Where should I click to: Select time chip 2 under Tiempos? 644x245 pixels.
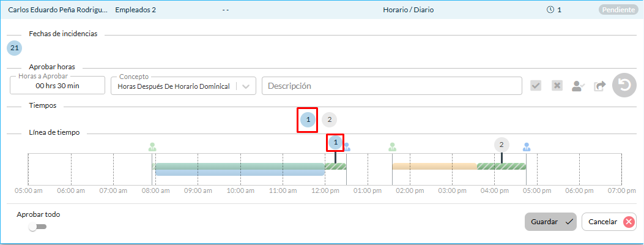tap(329, 120)
